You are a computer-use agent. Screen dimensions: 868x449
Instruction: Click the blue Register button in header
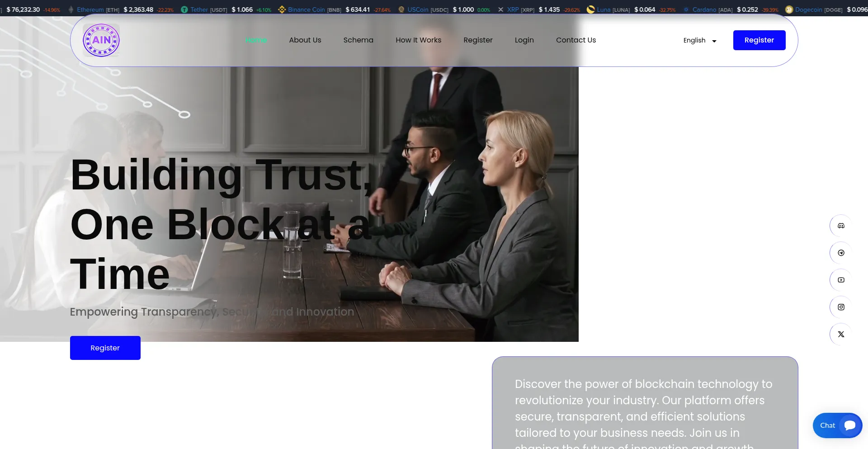point(759,40)
